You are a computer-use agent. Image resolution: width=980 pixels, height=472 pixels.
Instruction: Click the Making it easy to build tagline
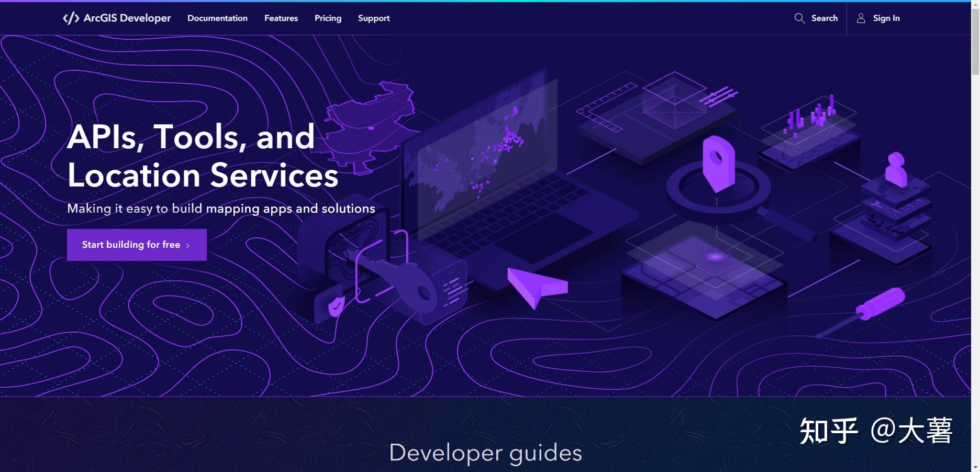pyautogui.click(x=221, y=208)
